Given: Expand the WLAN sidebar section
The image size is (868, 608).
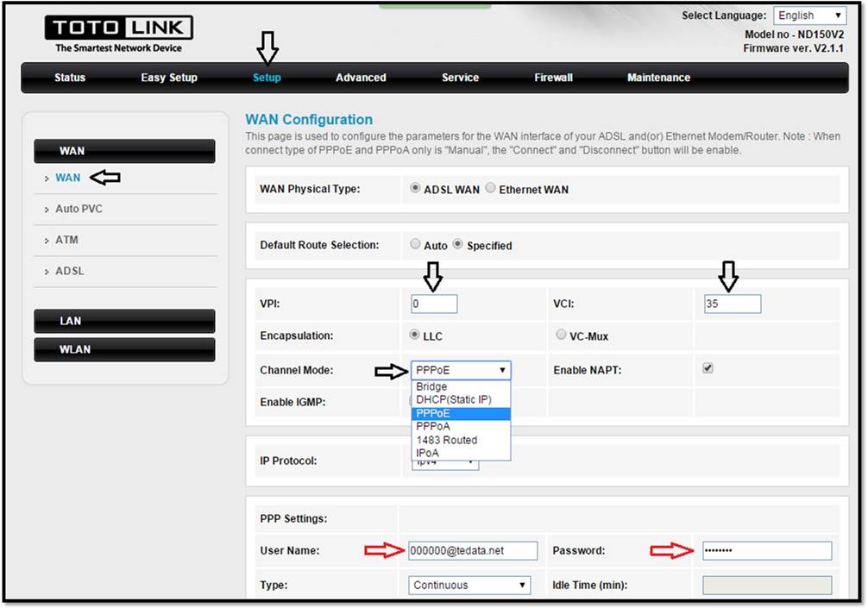Looking at the screenshot, I should point(124,349).
